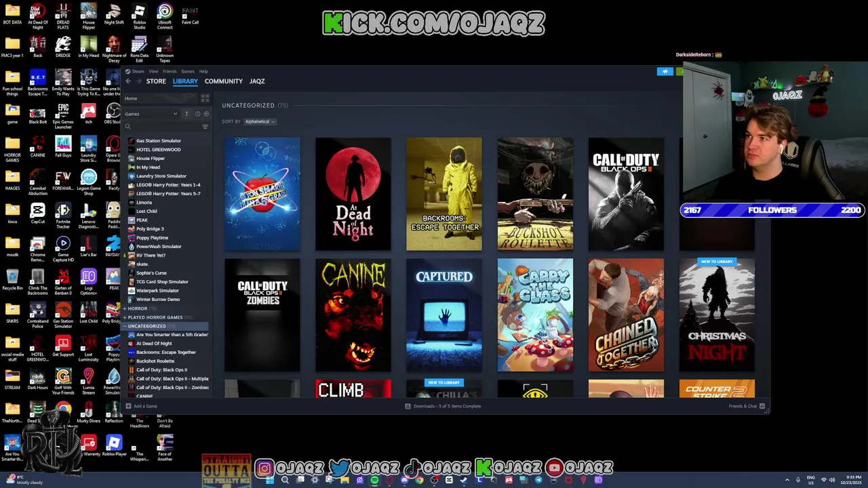868x488 pixels.
Task: Open the weather widget on the taskbar
Action: (23, 480)
